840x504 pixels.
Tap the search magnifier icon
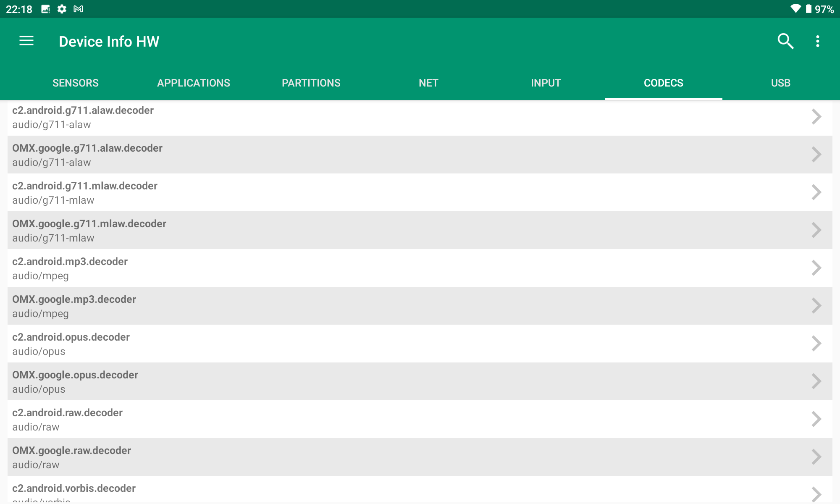[785, 41]
